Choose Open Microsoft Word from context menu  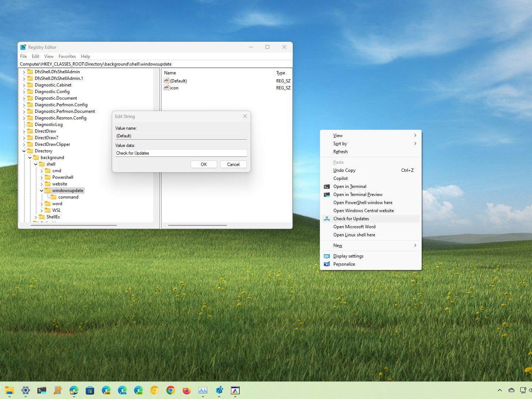(354, 227)
